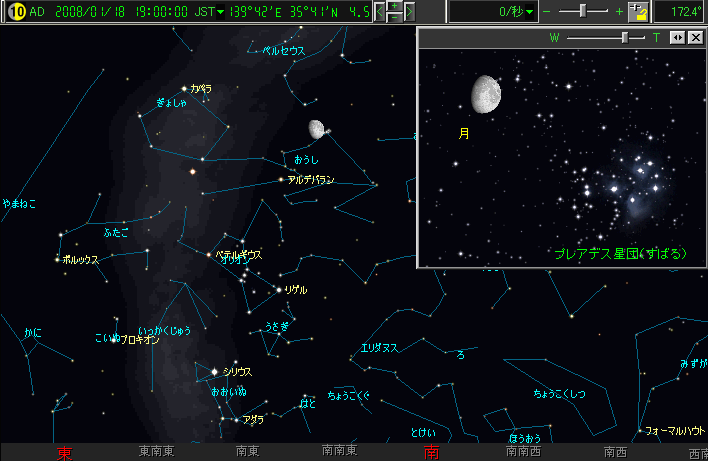The image size is (708, 461).
Task: Click the right arrow step-forward button
Action: coord(411,12)
